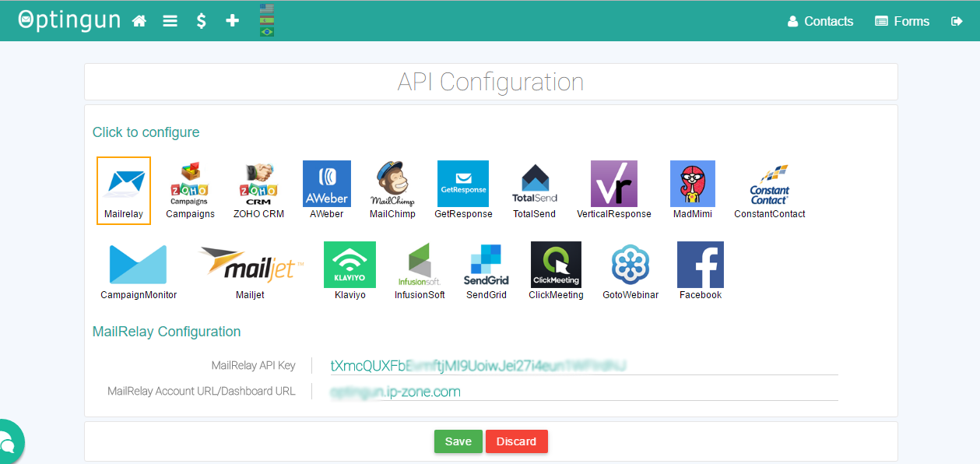Choose the ClickMeeting integration
The image size is (980, 464).
tap(556, 271)
